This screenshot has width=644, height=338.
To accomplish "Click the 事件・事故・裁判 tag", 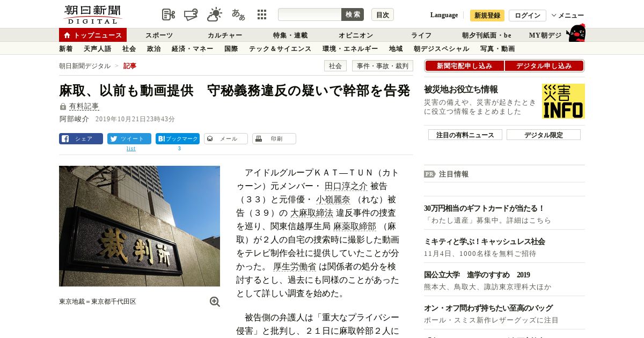I will click(383, 66).
